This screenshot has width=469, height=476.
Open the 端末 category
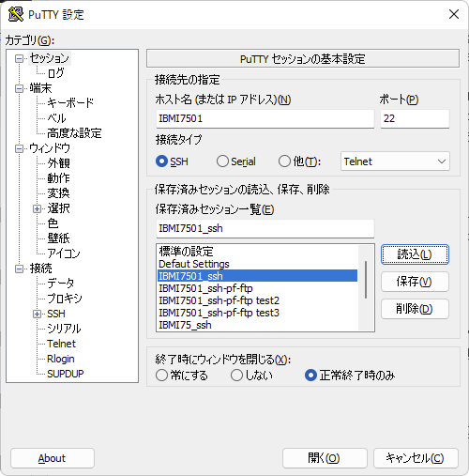(x=40, y=88)
